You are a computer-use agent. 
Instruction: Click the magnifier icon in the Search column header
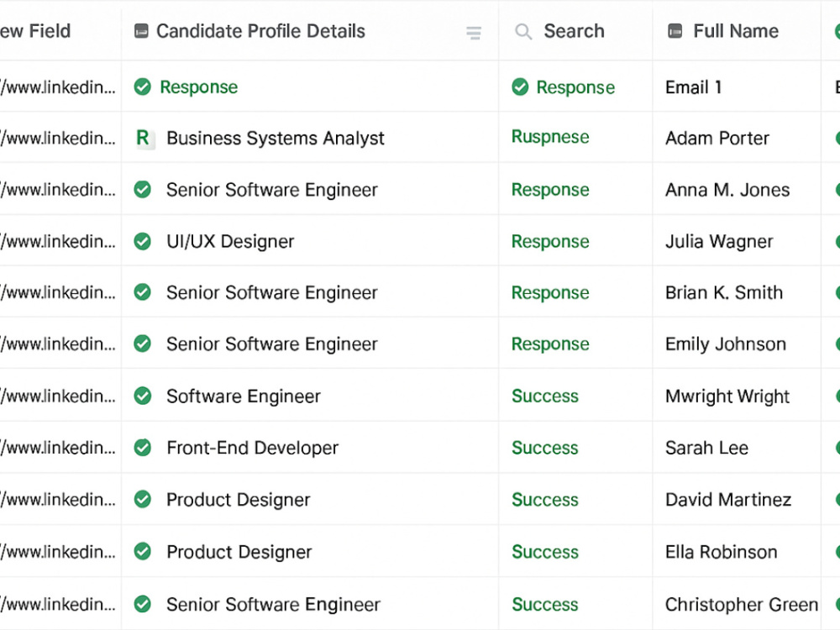522,32
